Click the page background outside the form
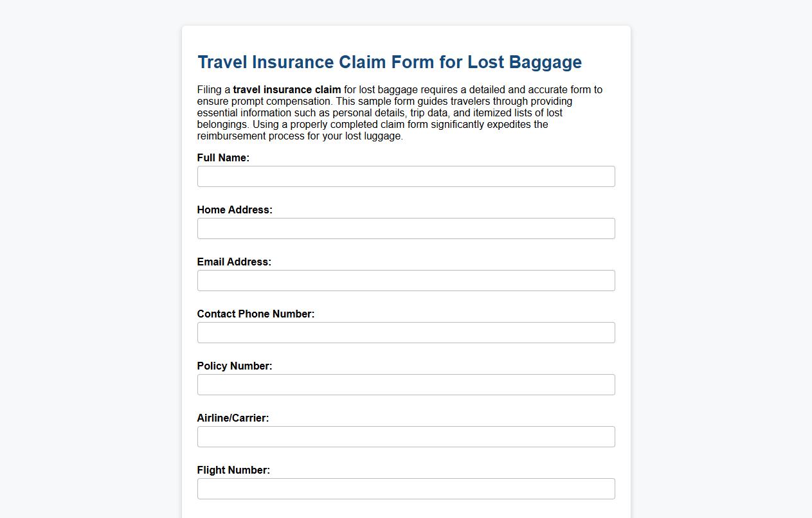The image size is (812, 518). (84, 257)
